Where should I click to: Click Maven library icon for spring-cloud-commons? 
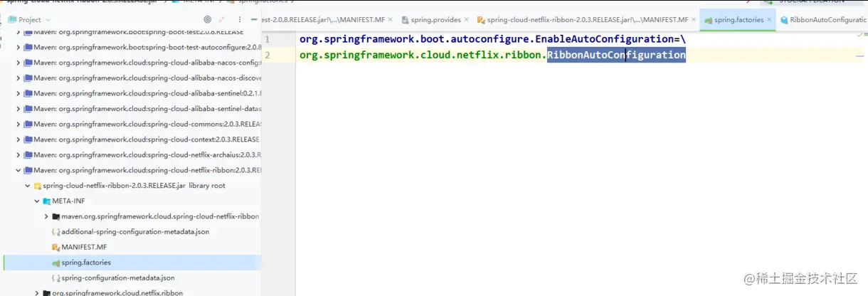coord(28,124)
